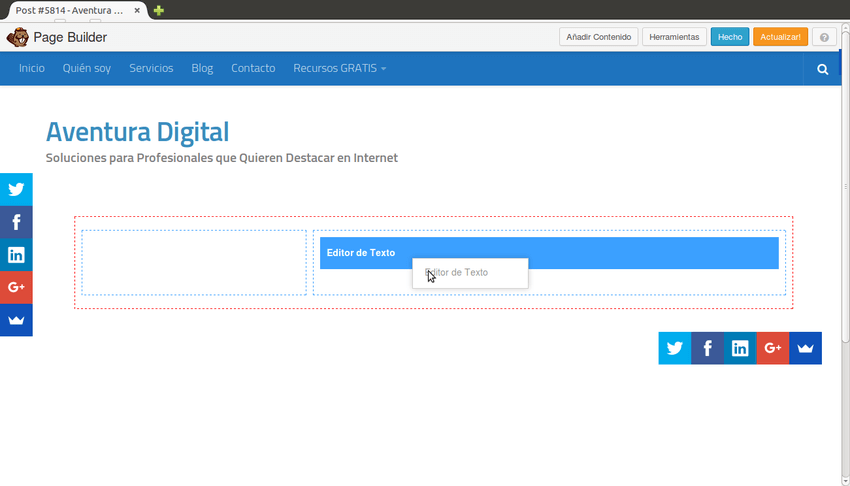Open the Herramientas tools menu
Screen dimensions: 850x486
674,37
